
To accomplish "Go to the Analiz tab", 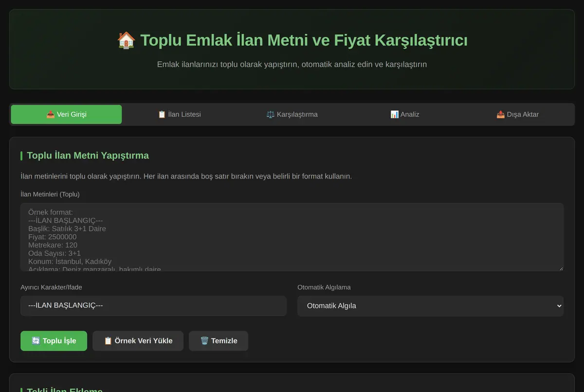I will (404, 114).
